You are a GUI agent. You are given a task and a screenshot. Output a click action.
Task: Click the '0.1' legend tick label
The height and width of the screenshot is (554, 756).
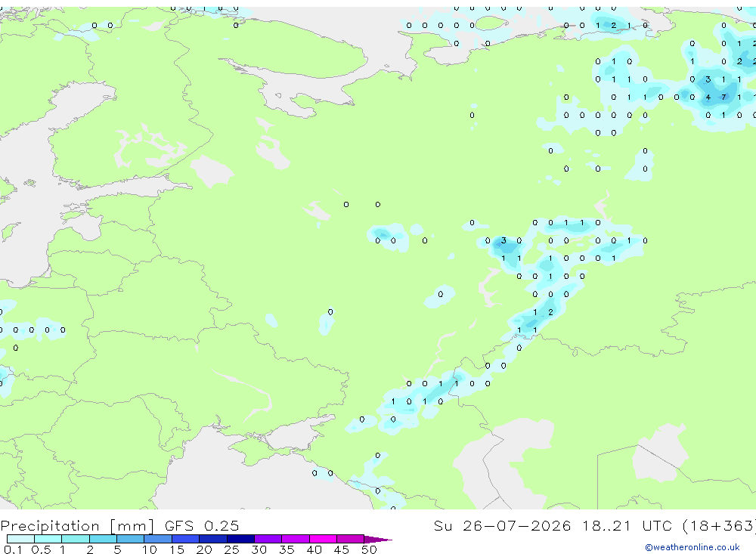tap(13, 549)
